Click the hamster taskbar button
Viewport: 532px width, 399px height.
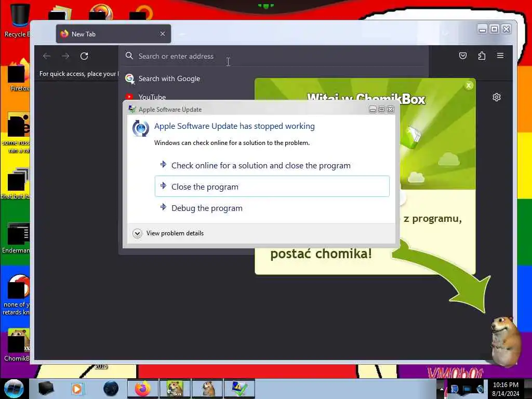click(207, 389)
